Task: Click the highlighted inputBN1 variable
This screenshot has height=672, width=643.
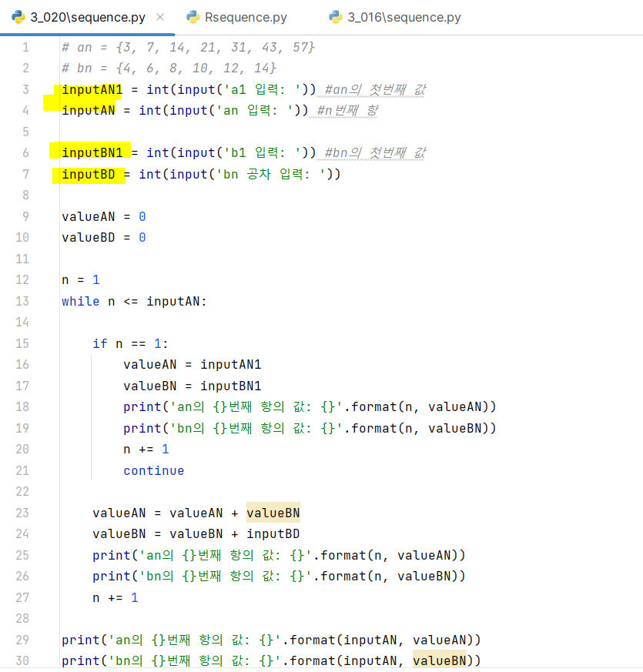Action: 92,152
